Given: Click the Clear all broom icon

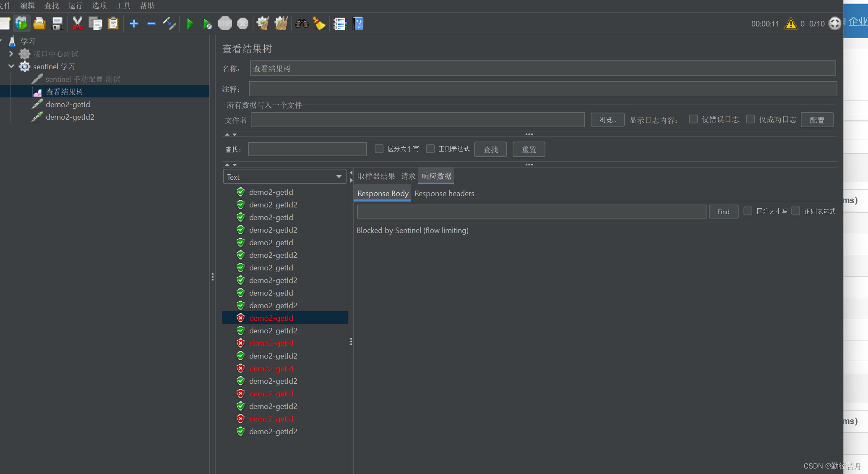Looking at the screenshot, I should pos(281,24).
